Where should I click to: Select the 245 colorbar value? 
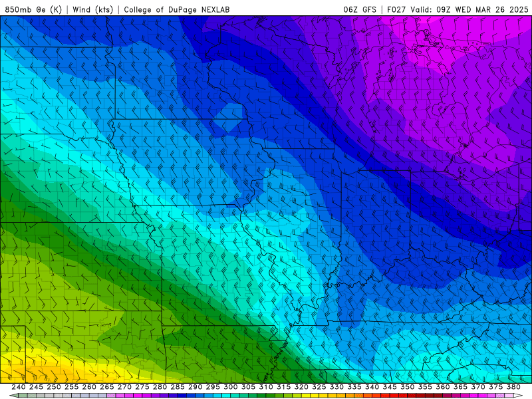pyautogui.click(x=36, y=387)
